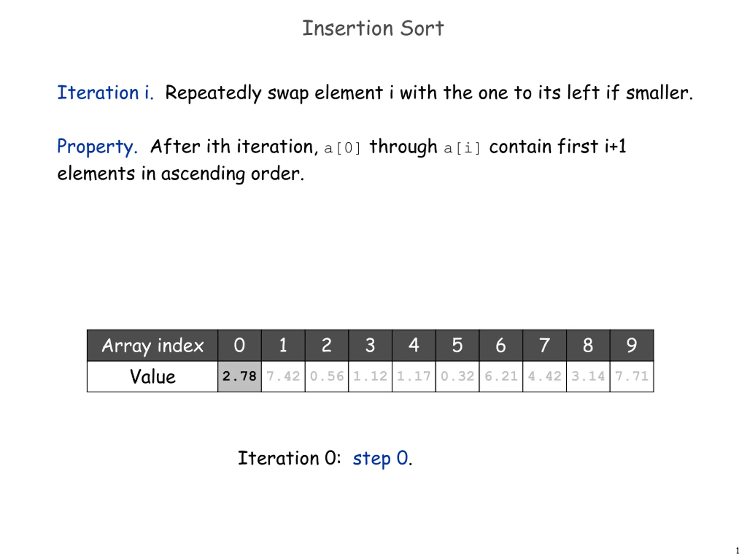Viewport: 747px width, 560px height.
Task: Click the Array index header label
Action: (153, 346)
